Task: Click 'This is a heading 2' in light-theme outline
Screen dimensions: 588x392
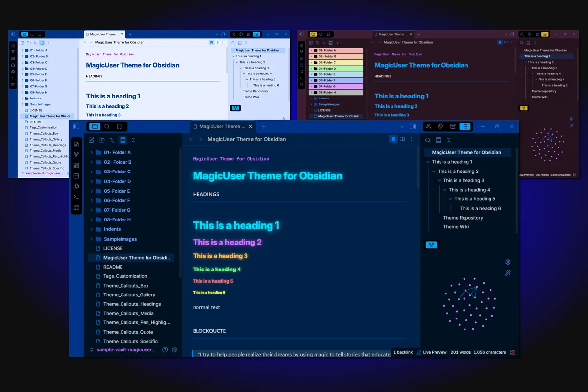Action: pyautogui.click(x=252, y=62)
